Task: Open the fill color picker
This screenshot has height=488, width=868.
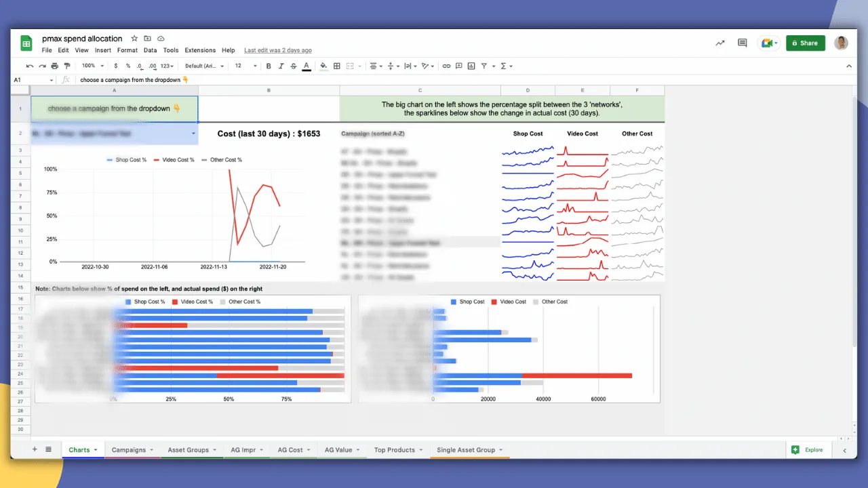Action: pyautogui.click(x=323, y=66)
